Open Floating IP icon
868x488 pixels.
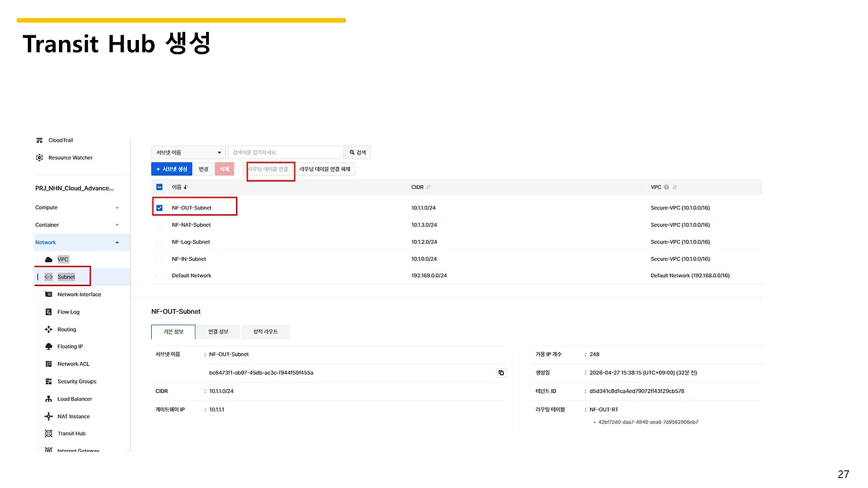coord(48,346)
